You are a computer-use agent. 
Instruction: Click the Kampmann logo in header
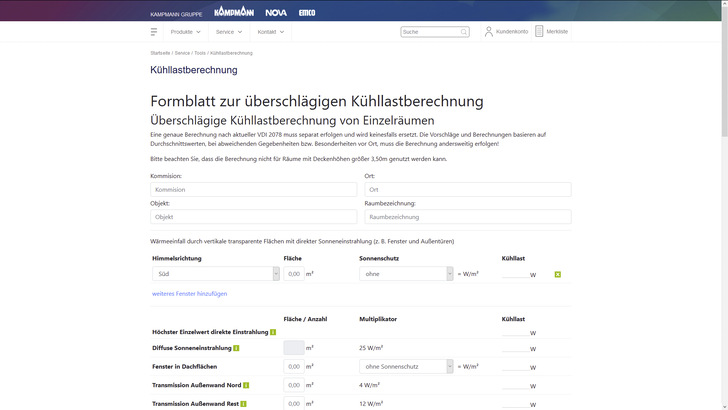pyautogui.click(x=235, y=10)
